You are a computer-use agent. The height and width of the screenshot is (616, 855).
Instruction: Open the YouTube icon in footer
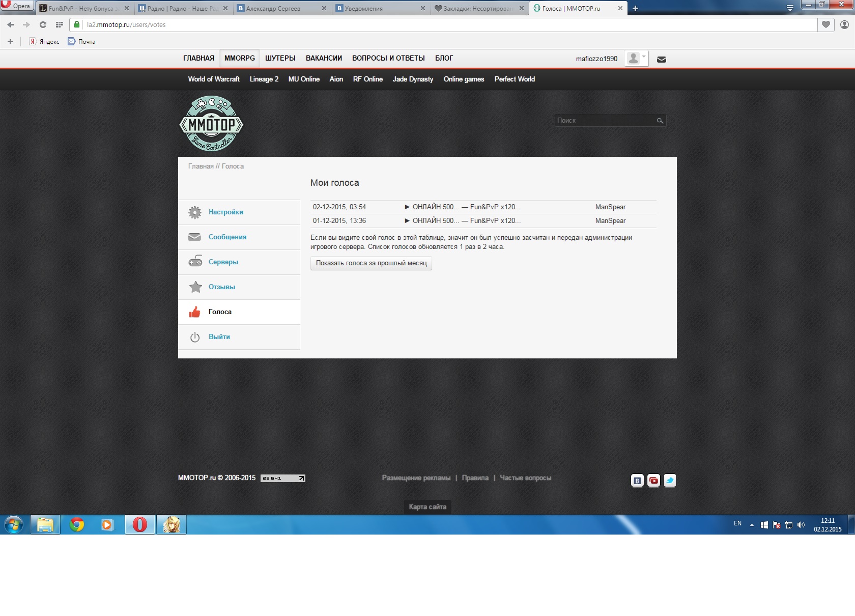click(x=653, y=480)
